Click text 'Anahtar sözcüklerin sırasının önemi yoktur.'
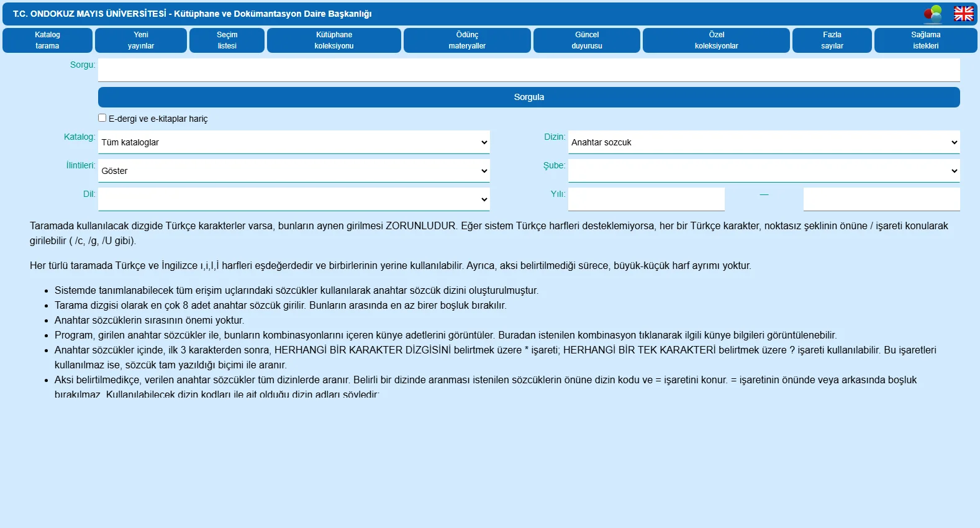Viewport: 980px width, 528px height. [x=150, y=321]
